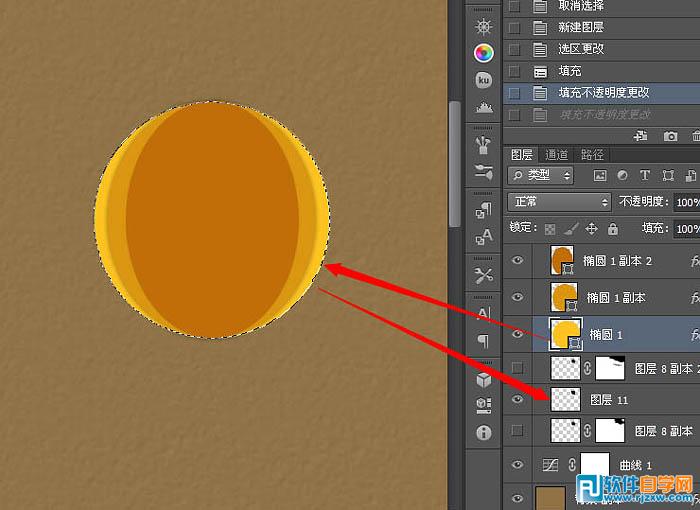Lock all with padlock icon
Image resolution: width=700 pixels, height=510 pixels.
(x=613, y=229)
